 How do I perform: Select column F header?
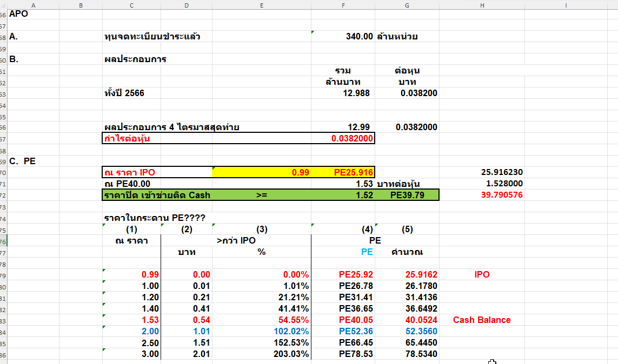[x=343, y=5]
